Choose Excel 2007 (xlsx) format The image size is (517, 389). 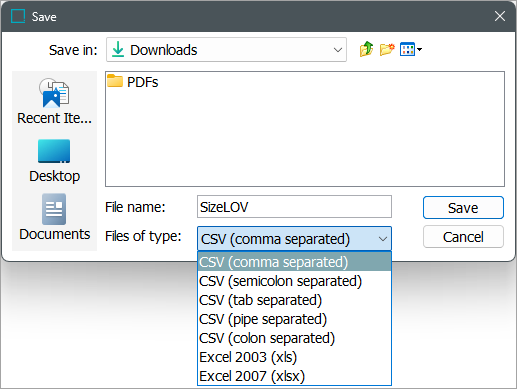294,376
